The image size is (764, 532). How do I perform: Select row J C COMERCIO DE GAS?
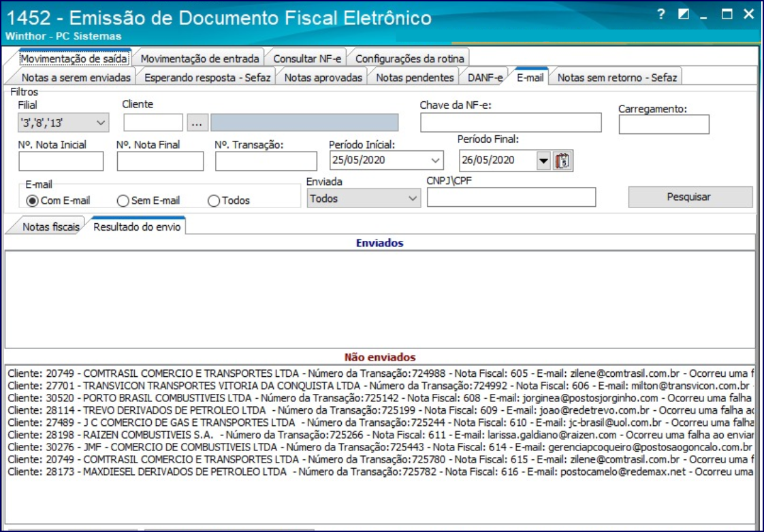[x=380, y=422]
